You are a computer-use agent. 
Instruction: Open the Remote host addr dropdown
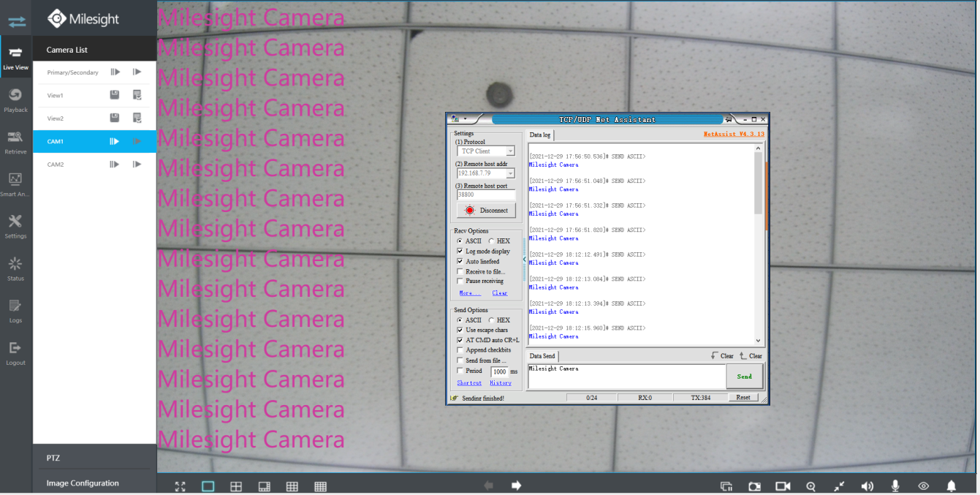510,173
